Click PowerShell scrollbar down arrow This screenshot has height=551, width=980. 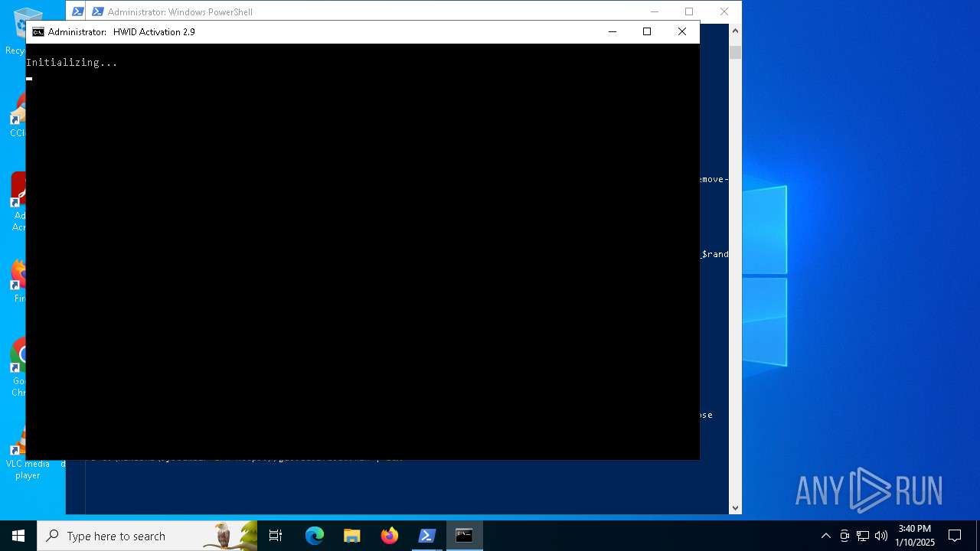[735, 507]
